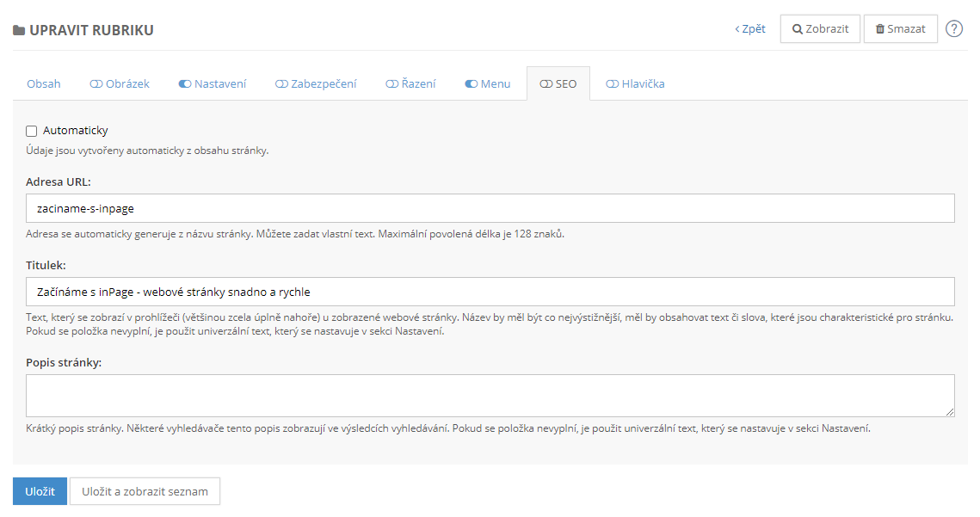Go back via the Zpět link
Viewport: 980px width, 517px height.
coord(750,29)
